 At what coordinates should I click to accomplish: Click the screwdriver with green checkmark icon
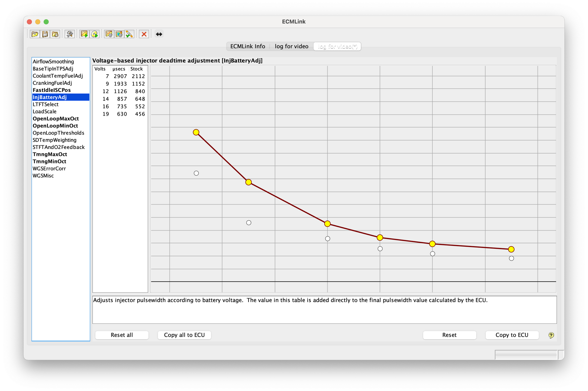129,34
